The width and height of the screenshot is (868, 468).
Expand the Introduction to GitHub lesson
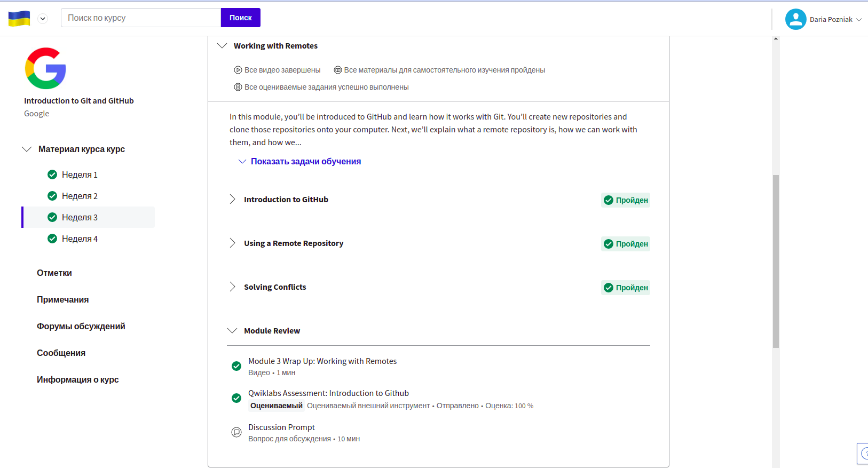click(232, 199)
